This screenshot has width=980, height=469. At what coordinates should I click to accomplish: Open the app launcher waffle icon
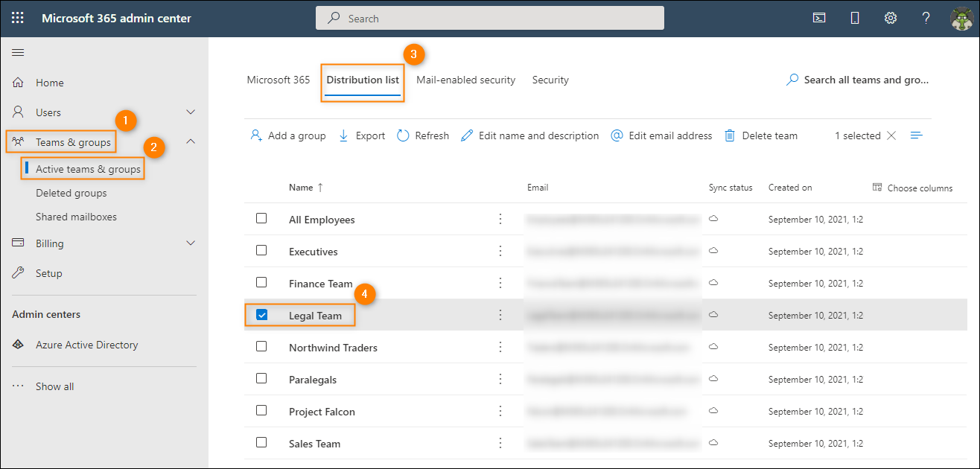[x=18, y=18]
